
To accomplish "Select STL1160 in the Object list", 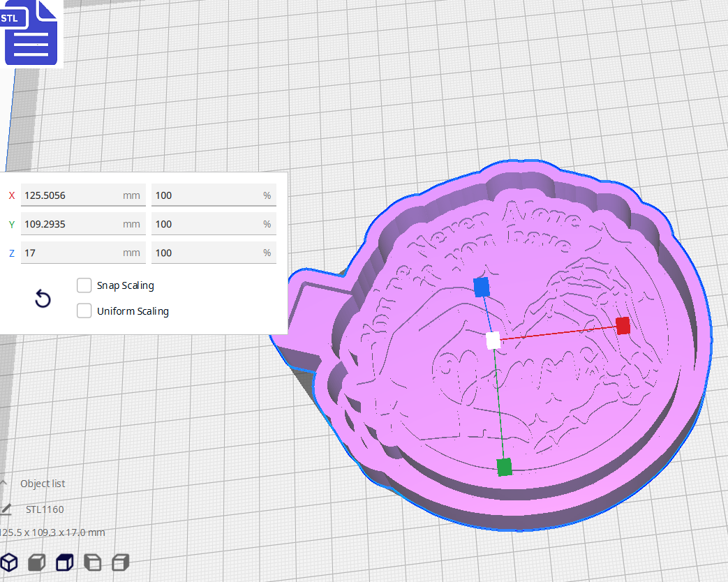I will pyautogui.click(x=45, y=509).
